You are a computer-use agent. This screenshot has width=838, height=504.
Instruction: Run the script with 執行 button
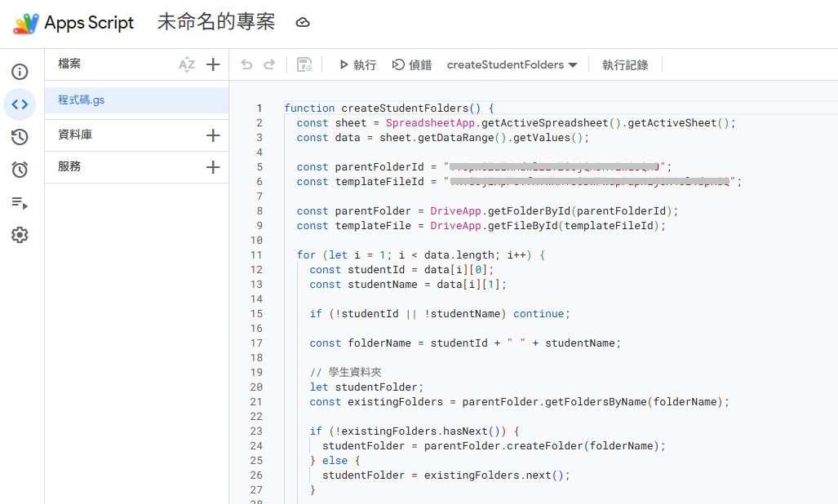pos(357,64)
